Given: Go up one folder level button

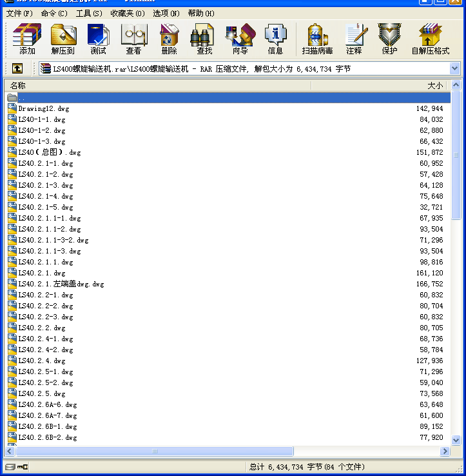Looking at the screenshot, I should pos(17,68).
